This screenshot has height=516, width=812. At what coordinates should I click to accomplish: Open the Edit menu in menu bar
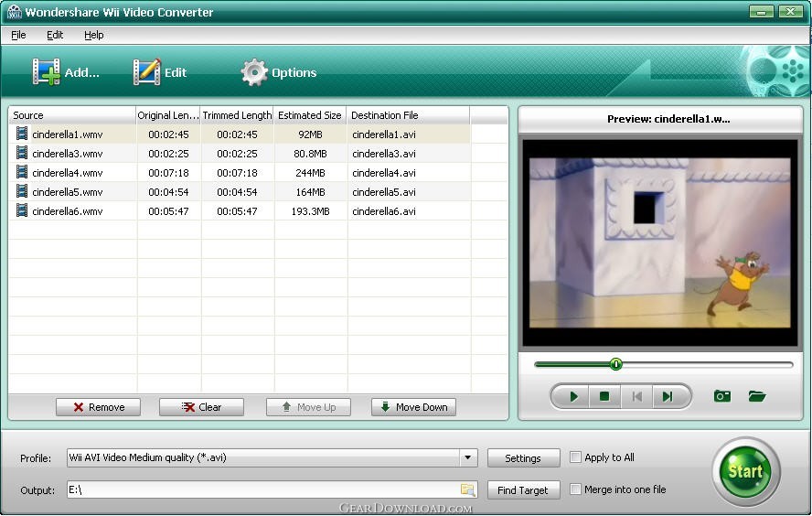55,35
